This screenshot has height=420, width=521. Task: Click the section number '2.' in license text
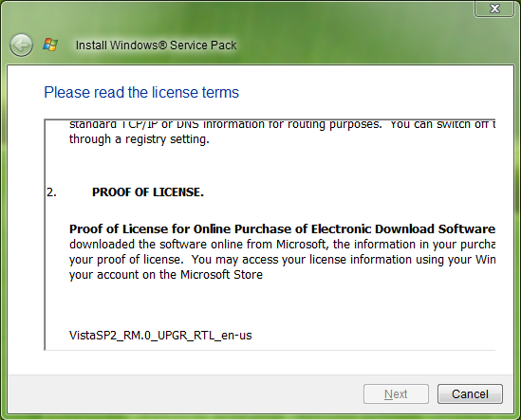coord(51,192)
